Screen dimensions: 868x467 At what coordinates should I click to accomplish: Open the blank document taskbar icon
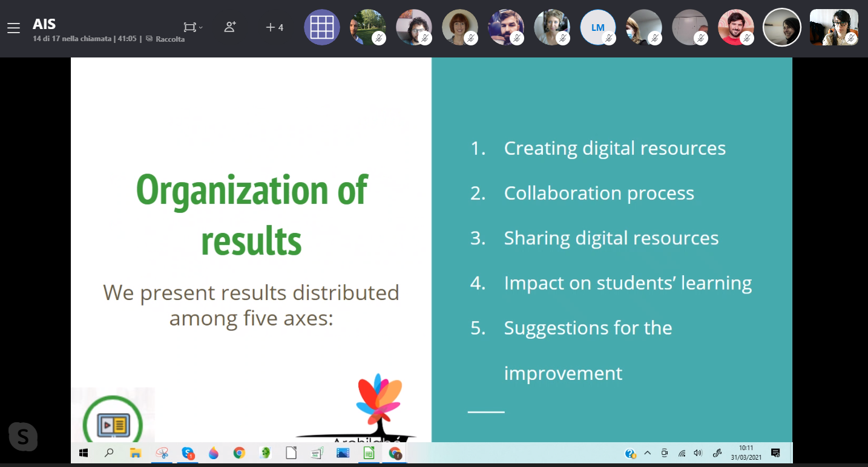click(x=291, y=452)
